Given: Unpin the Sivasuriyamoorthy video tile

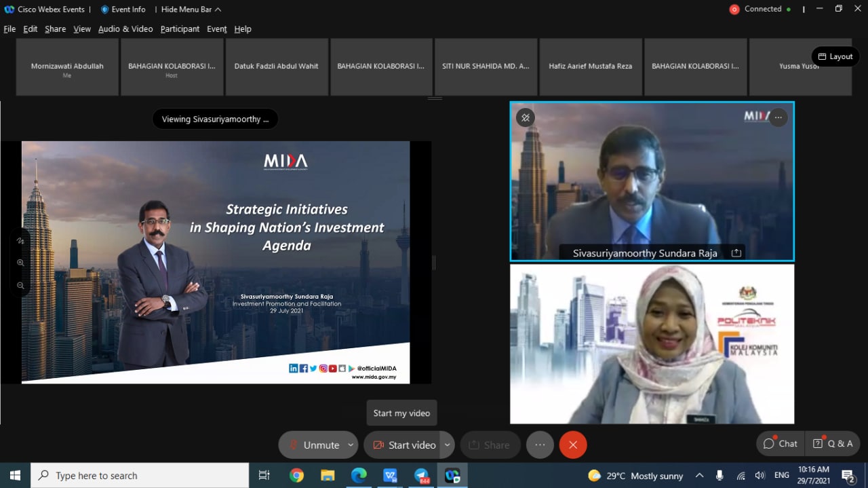Looking at the screenshot, I should tap(525, 117).
